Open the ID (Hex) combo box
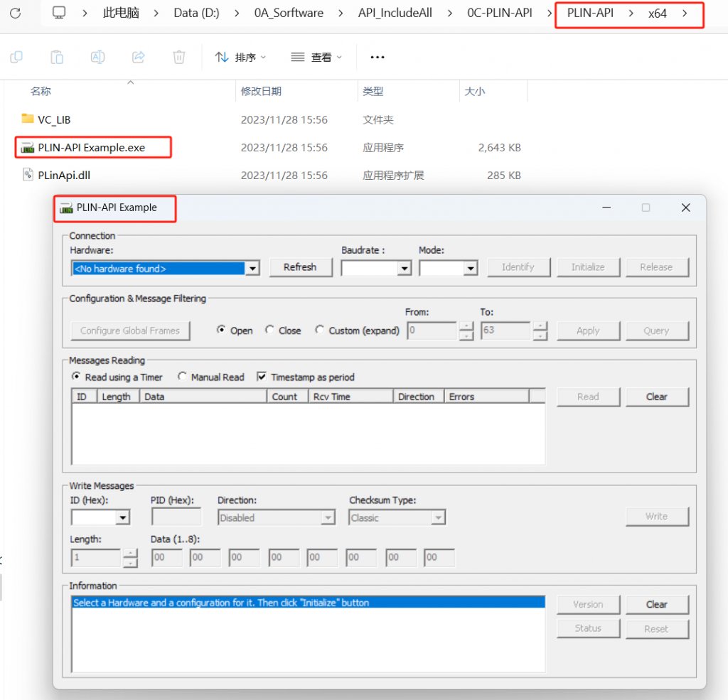Image resolution: width=728 pixels, height=700 pixels. (x=122, y=518)
